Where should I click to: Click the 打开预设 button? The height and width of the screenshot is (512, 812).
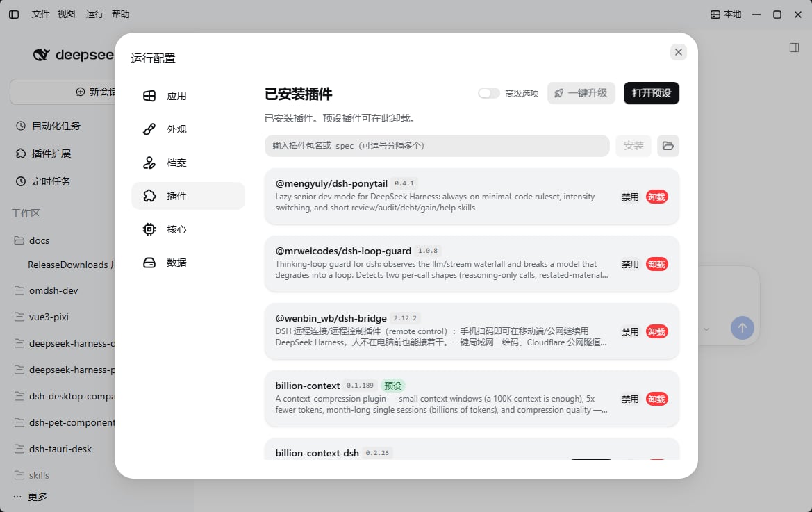(x=652, y=93)
